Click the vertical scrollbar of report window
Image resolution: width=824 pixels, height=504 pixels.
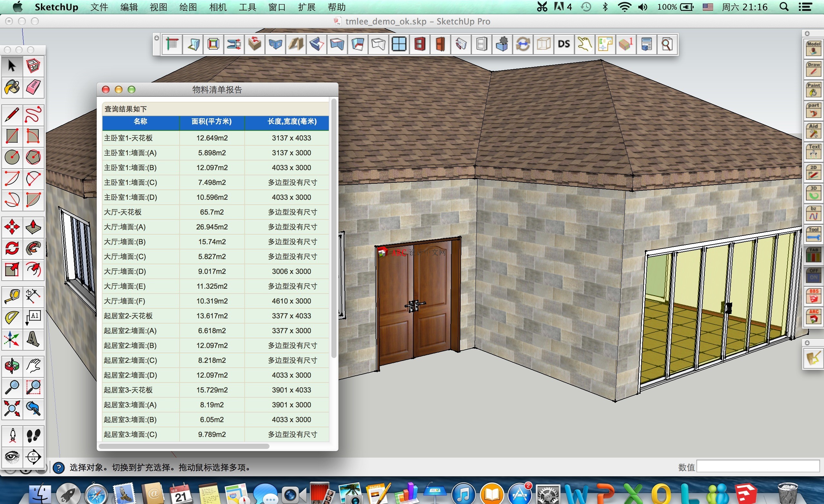[x=334, y=228]
